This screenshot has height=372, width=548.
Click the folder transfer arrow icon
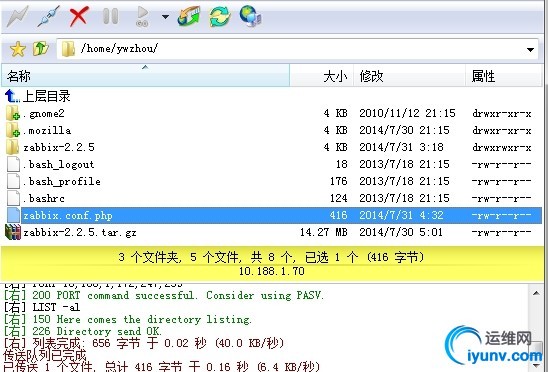[x=189, y=16]
